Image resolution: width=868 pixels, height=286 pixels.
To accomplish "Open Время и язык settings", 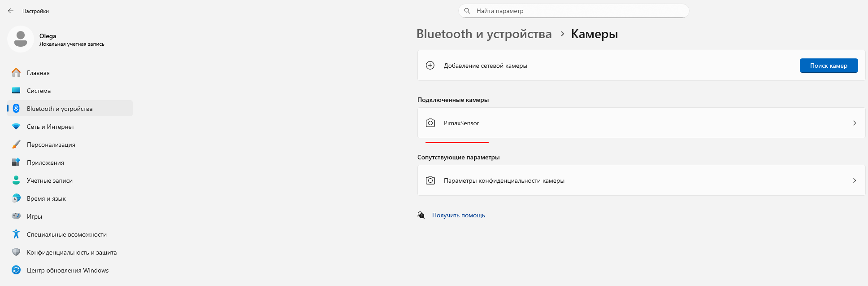I will point(46,198).
